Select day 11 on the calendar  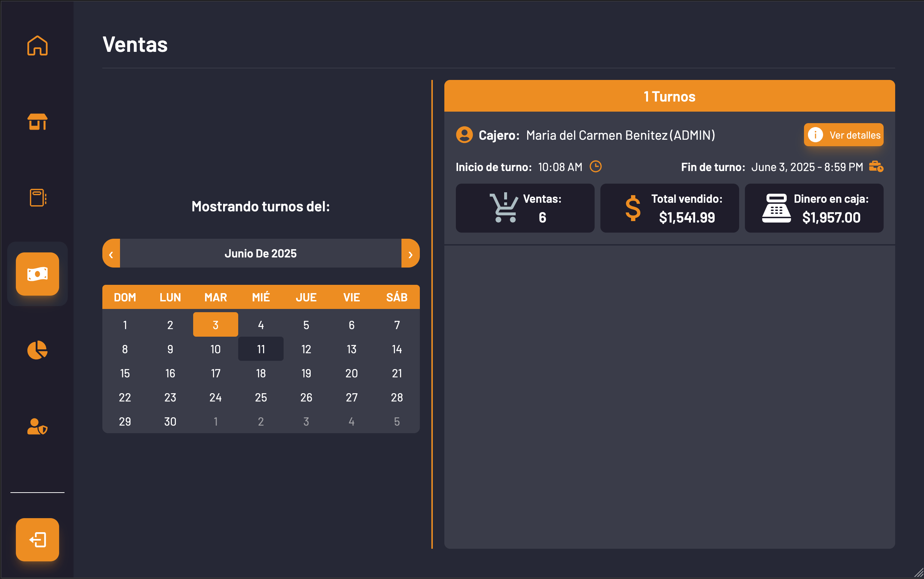[x=261, y=349]
